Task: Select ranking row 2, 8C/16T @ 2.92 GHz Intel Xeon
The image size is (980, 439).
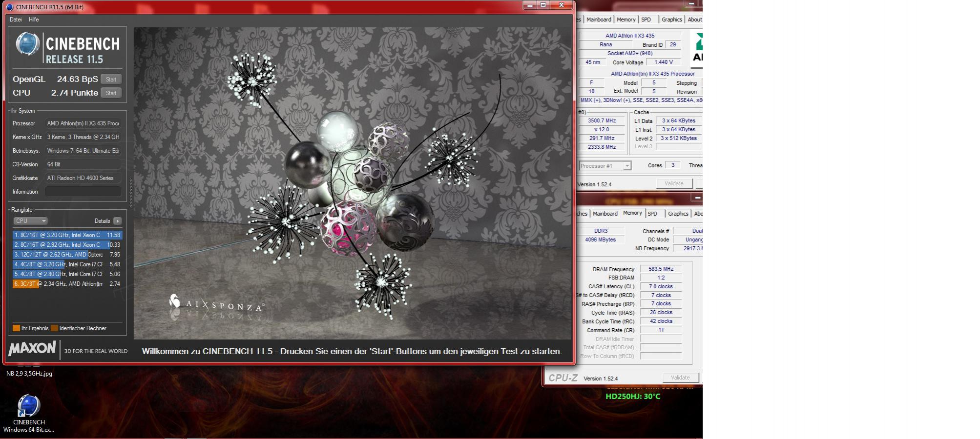Action: [67, 245]
